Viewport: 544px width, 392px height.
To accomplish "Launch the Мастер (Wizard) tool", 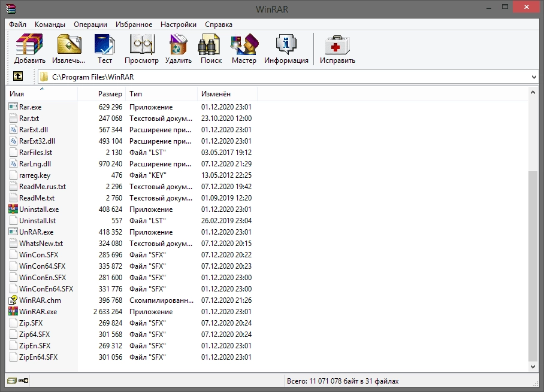I will (x=244, y=44).
